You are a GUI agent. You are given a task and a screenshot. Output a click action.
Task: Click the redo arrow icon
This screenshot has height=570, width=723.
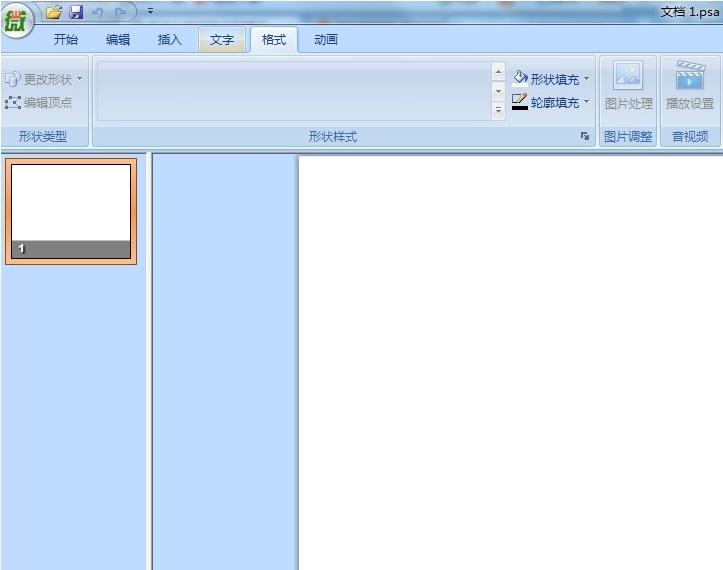coord(121,12)
